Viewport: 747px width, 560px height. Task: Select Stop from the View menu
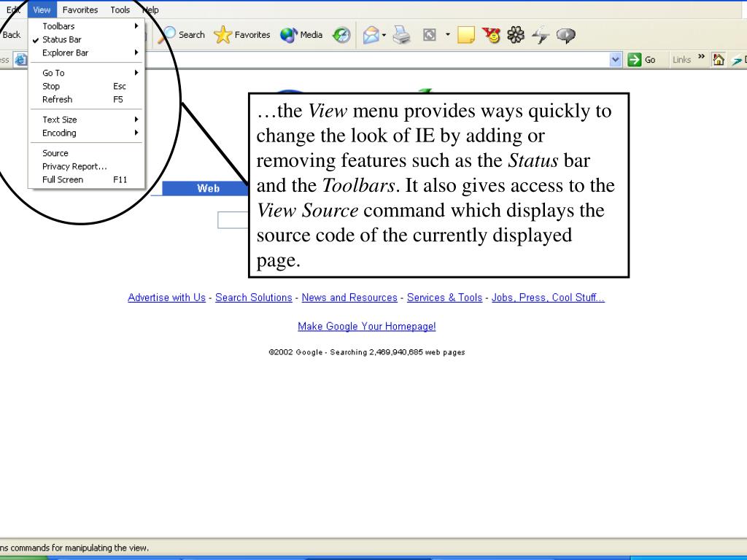[x=86, y=86]
